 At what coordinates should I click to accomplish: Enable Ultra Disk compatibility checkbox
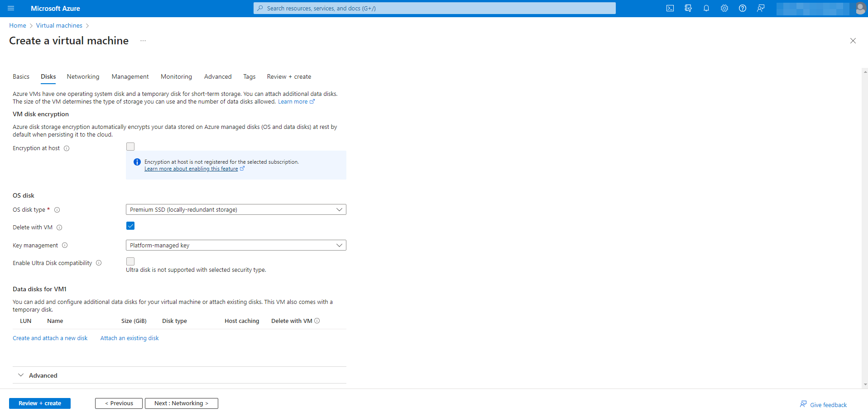(130, 261)
